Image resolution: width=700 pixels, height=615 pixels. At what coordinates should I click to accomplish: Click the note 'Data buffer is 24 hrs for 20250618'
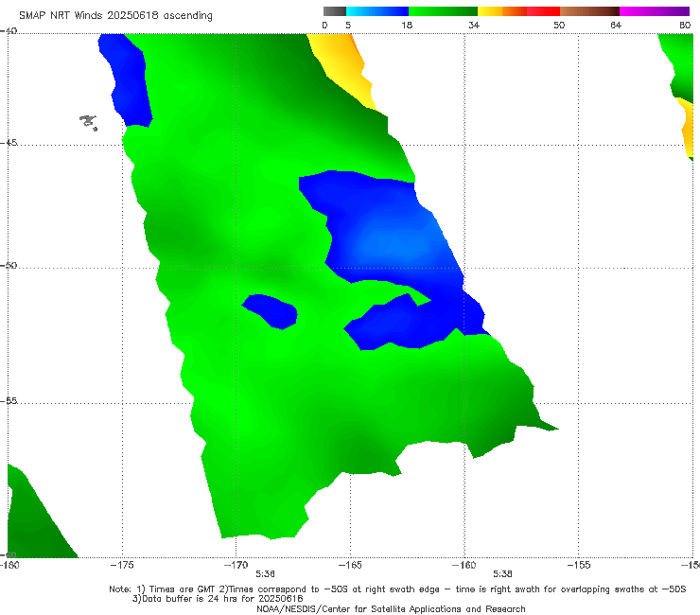[x=218, y=599]
